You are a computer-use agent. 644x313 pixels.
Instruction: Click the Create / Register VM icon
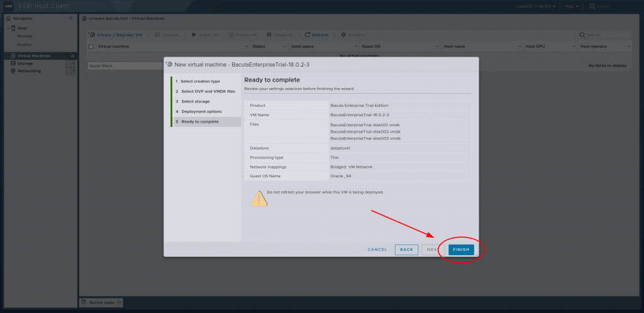[x=92, y=35]
